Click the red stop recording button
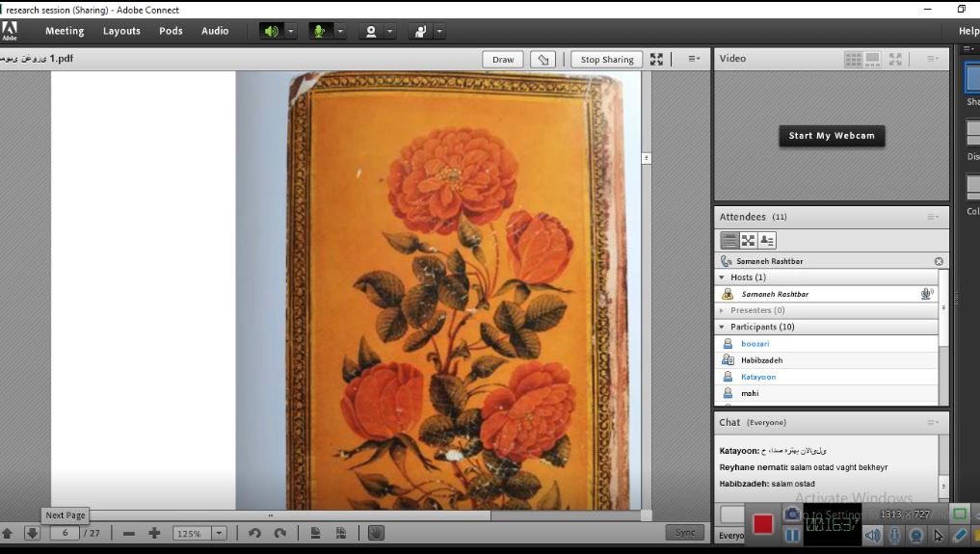The height and width of the screenshot is (554, 980). 762,524
